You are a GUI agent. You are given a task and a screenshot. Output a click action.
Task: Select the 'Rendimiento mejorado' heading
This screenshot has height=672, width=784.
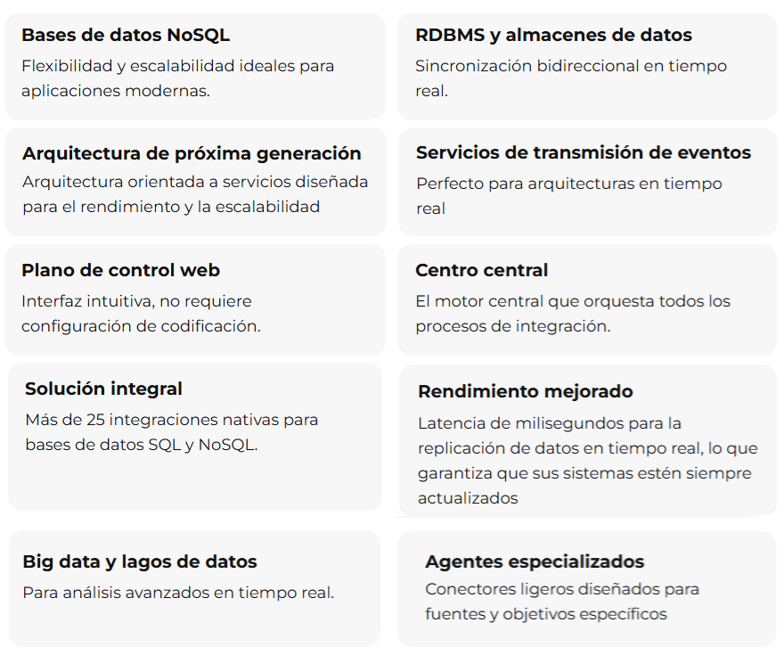pos(525,391)
